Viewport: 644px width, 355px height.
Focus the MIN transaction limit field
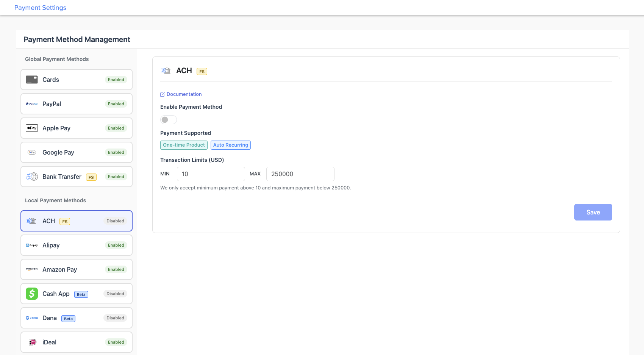pos(211,174)
